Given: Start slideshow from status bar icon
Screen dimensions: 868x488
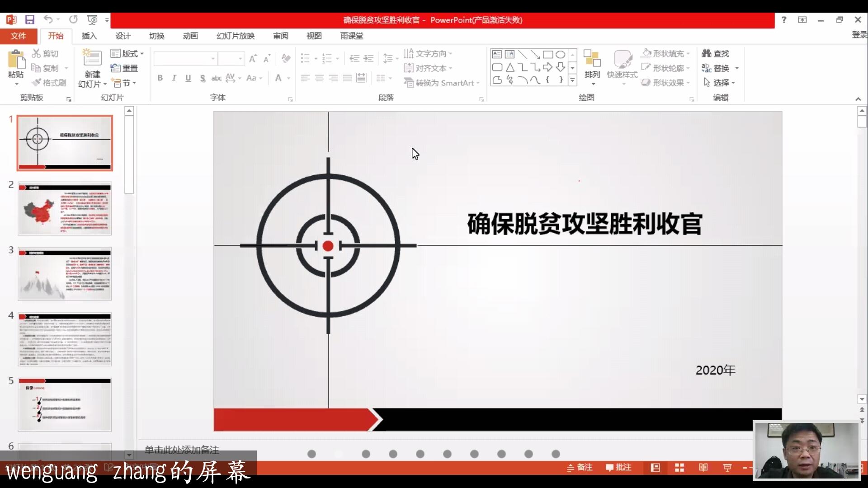Looking at the screenshot, I should click(x=727, y=468).
